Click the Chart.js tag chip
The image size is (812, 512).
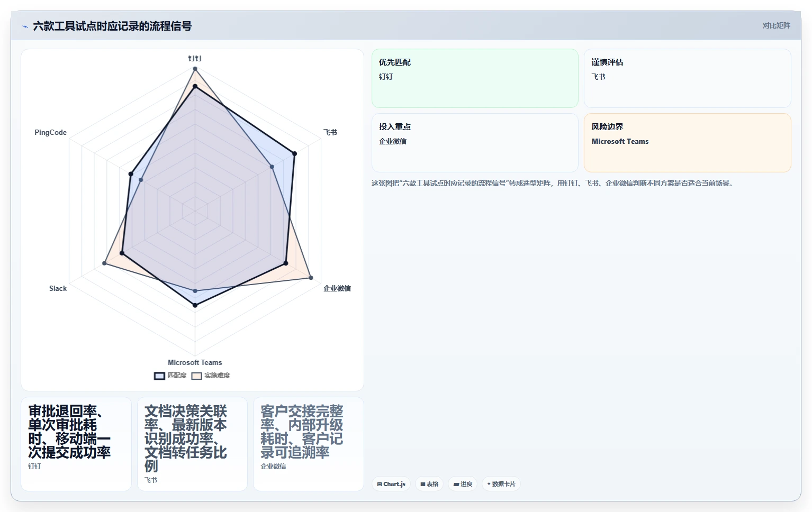(x=391, y=484)
